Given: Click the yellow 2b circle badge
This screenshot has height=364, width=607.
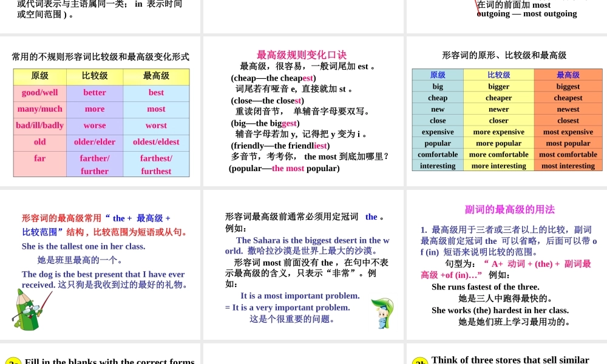Looking at the screenshot, I should [420, 362].
